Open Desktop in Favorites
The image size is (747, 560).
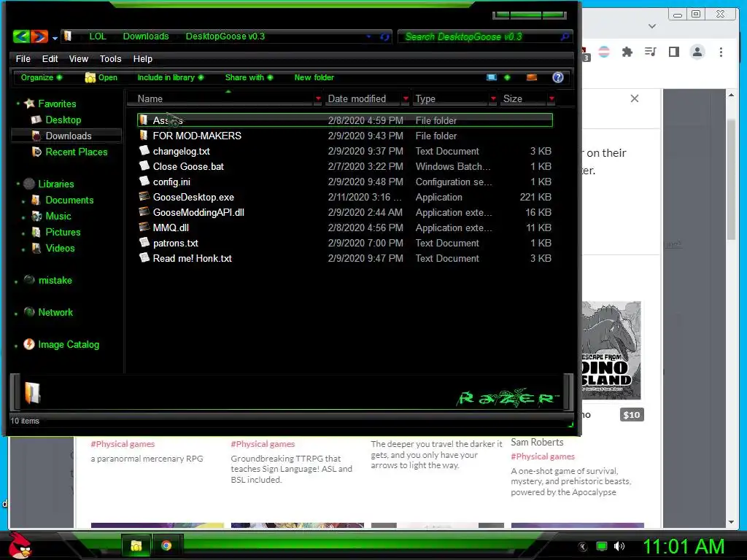pos(63,120)
